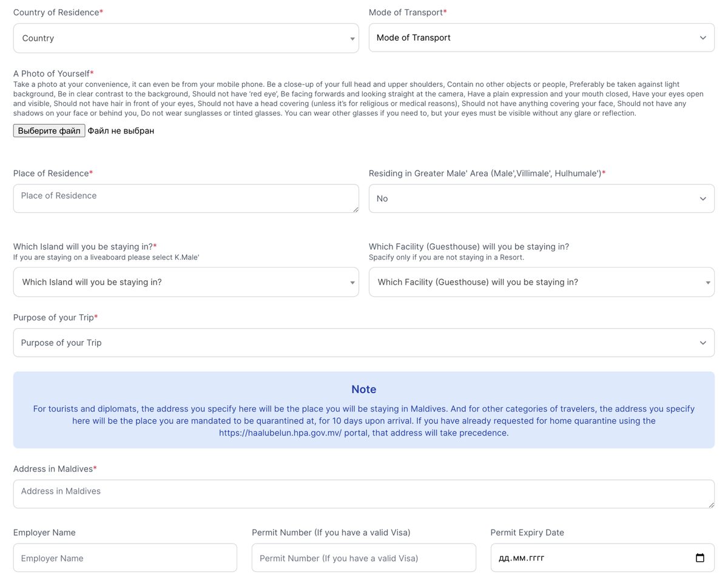Click into the Permit Number field
This screenshot has height=586, width=728.
364,557
